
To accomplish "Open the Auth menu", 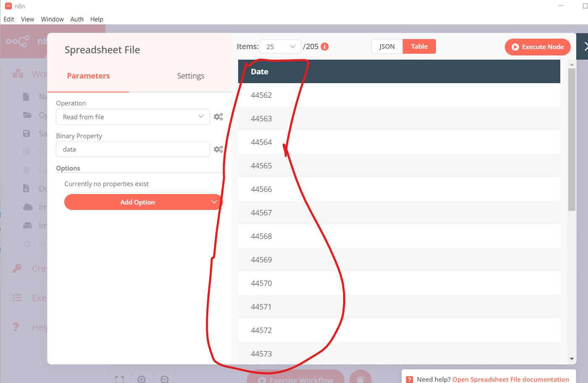I will point(77,19).
